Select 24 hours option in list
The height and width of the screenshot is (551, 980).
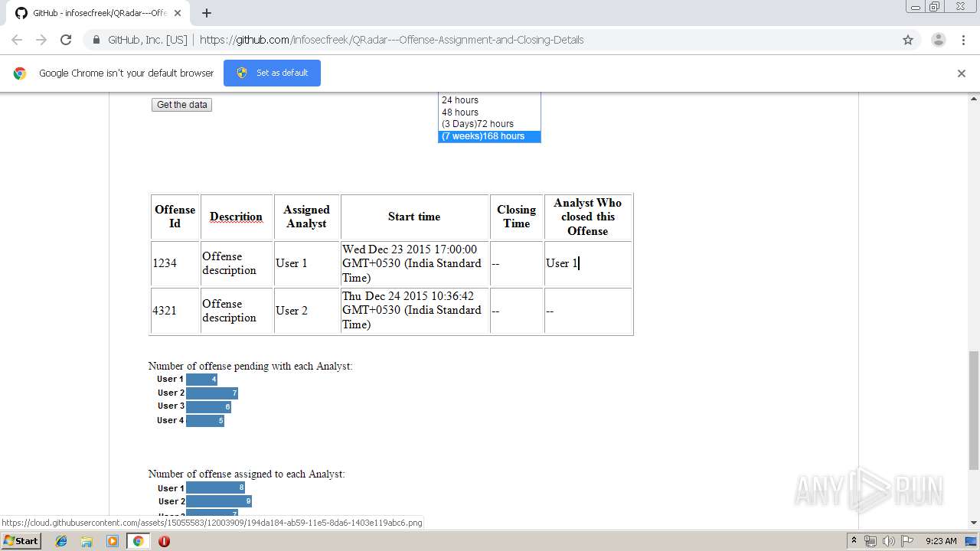(x=489, y=100)
